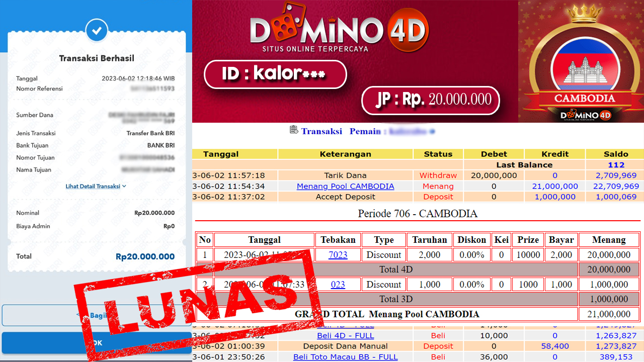Click the Keterangan column header
Screen dimensions: 644x362
click(345, 154)
